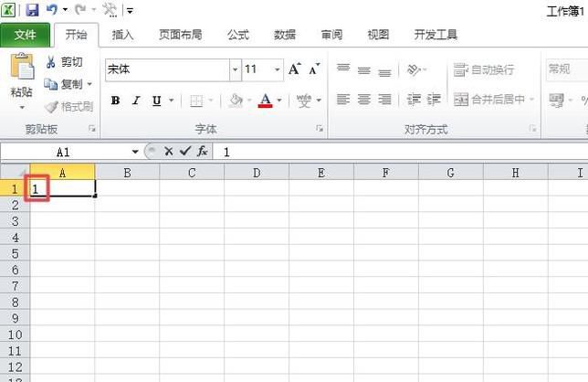Click the 宋体 font name box
This screenshot has width=588, height=382.
[x=168, y=69]
